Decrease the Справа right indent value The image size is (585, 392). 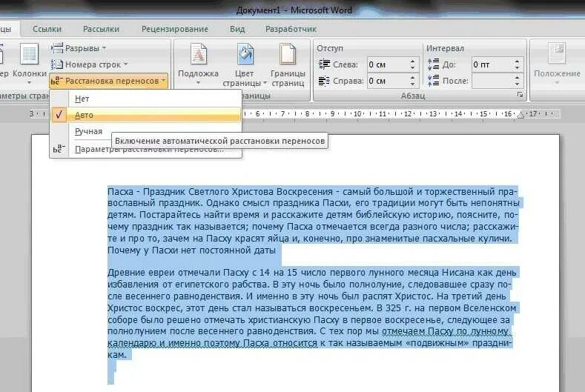(x=412, y=84)
